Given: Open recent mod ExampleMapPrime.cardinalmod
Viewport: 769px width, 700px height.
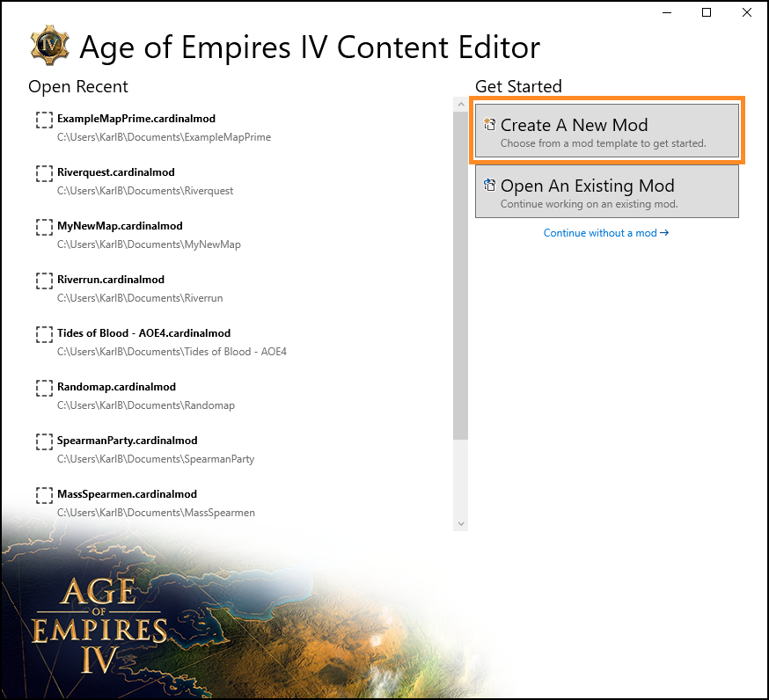Looking at the screenshot, I should pos(136,119).
